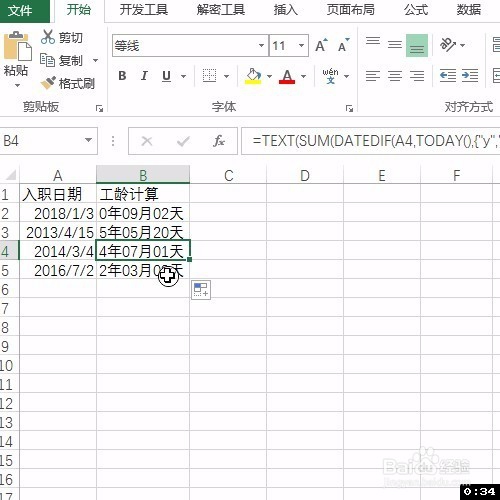Click the Paste (粘贴) clipboard icon

click(17, 46)
